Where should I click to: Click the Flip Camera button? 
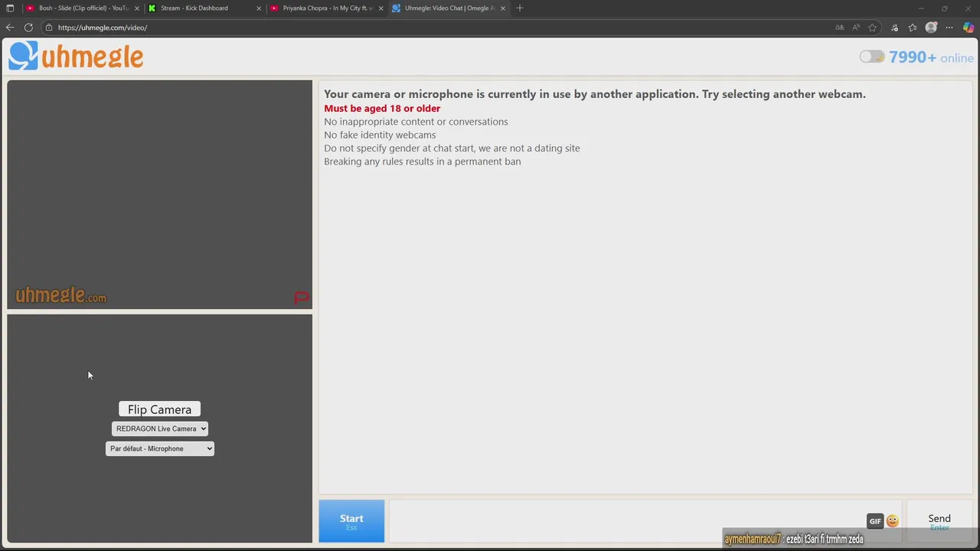(159, 409)
